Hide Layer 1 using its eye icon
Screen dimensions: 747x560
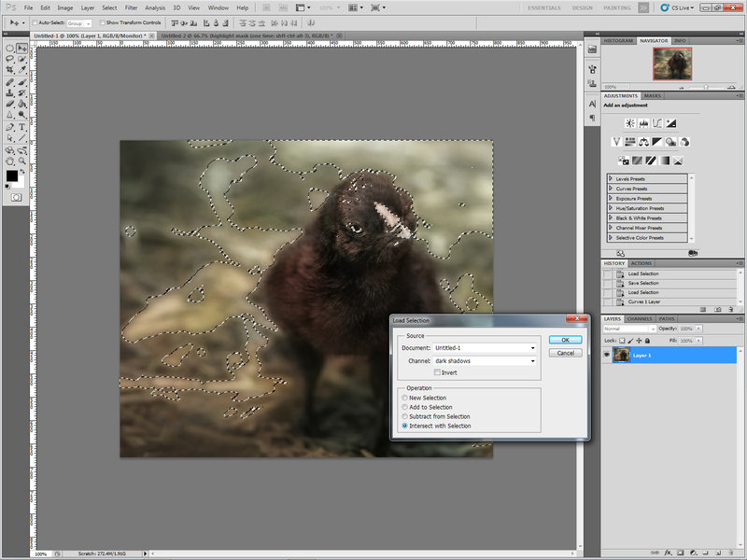606,355
